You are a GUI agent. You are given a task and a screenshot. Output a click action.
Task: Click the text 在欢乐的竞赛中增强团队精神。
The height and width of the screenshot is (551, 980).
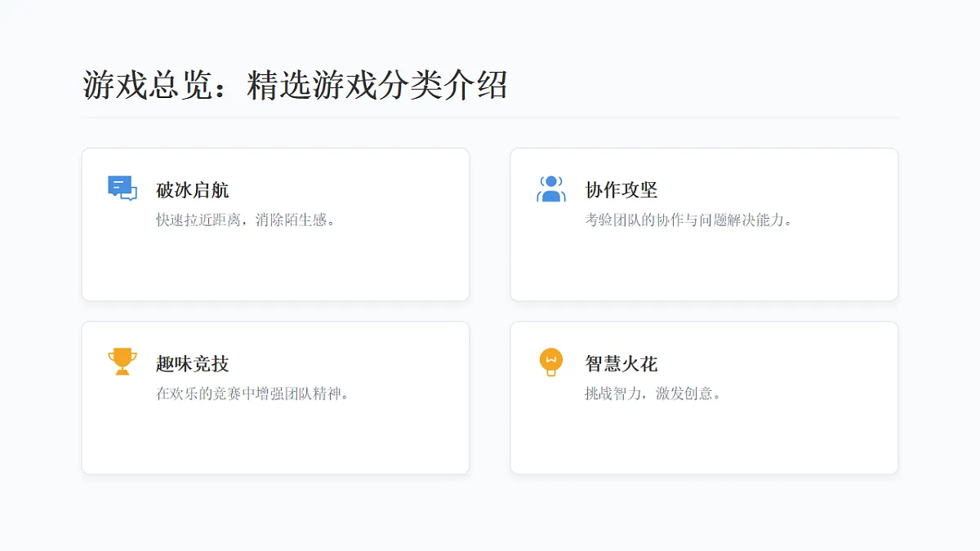pyautogui.click(x=253, y=393)
